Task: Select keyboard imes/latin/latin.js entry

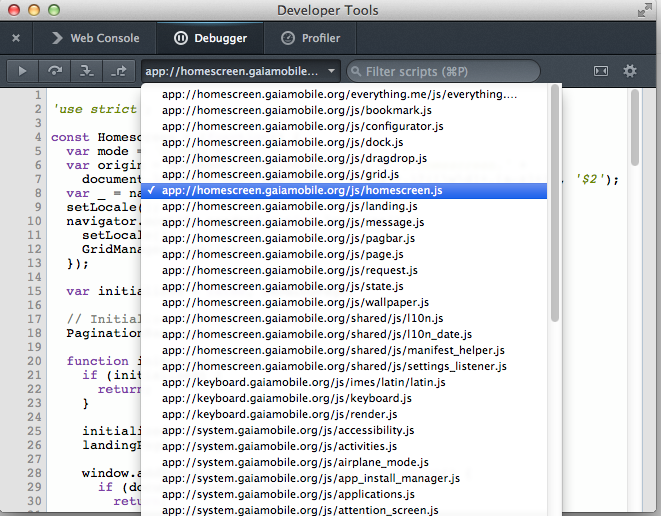Action: (x=344, y=382)
